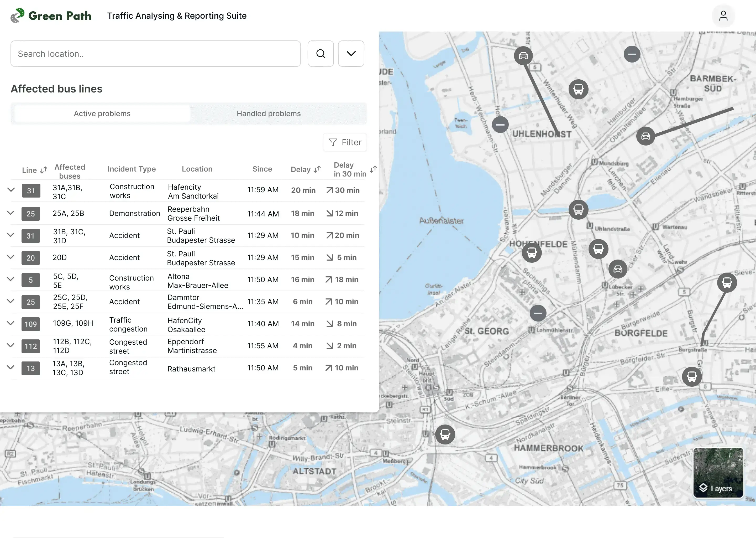
Task: Select no-entry marker above Lohmühlenstr.
Action: pos(538,313)
